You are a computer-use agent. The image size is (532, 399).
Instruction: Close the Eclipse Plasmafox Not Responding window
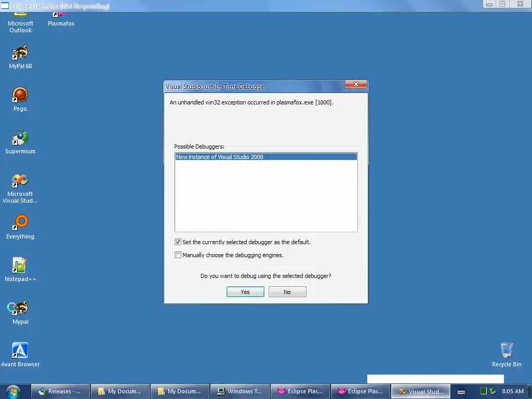pyautogui.click(x=520, y=4)
